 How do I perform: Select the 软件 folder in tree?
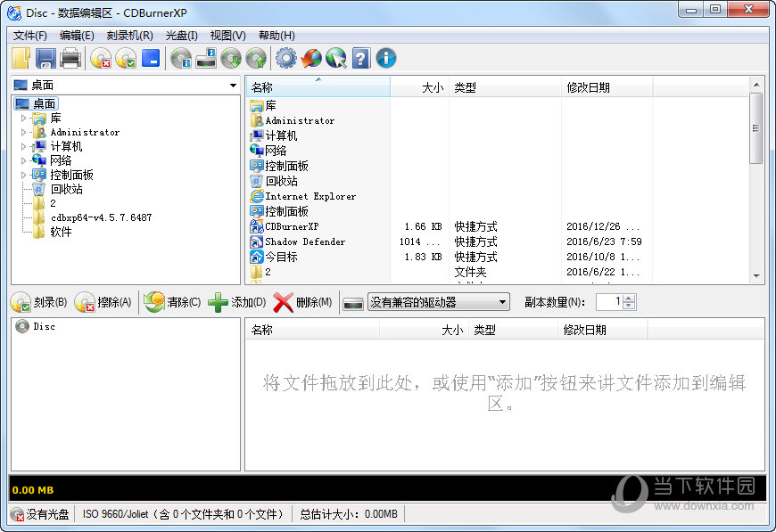click(61, 232)
